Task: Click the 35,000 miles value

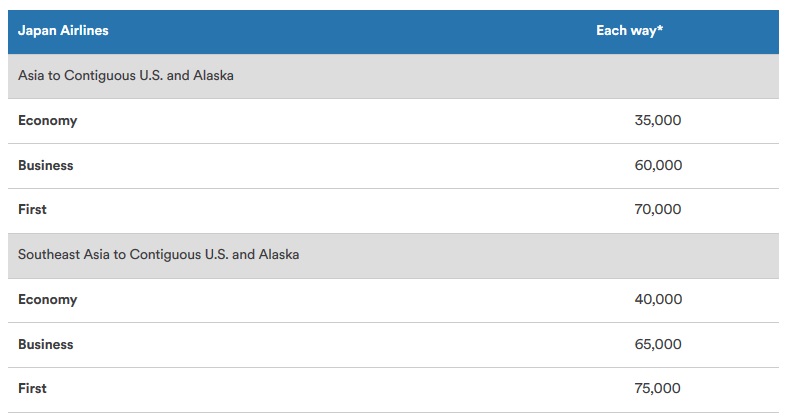Action: (x=658, y=121)
